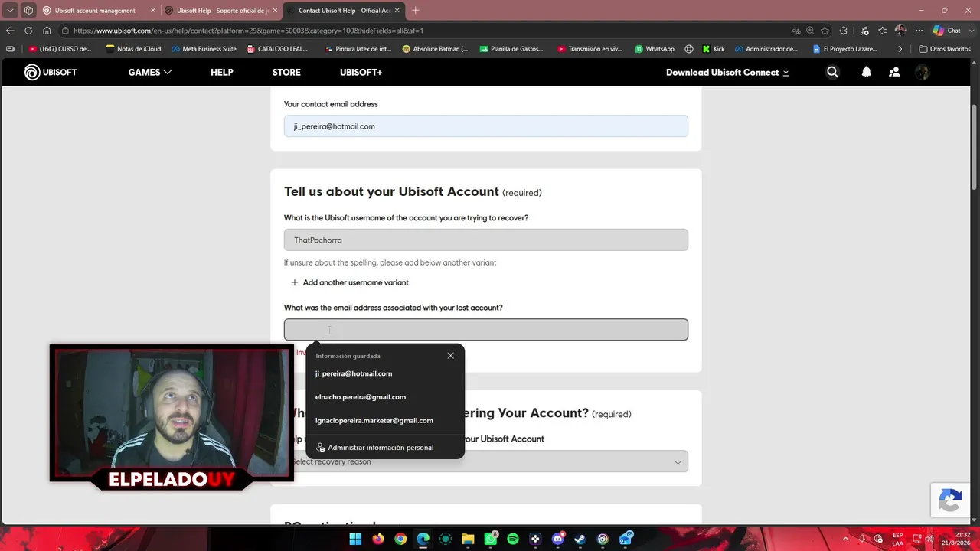Show hidden system tray icons
Screen dimensions: 980x551
point(845,539)
